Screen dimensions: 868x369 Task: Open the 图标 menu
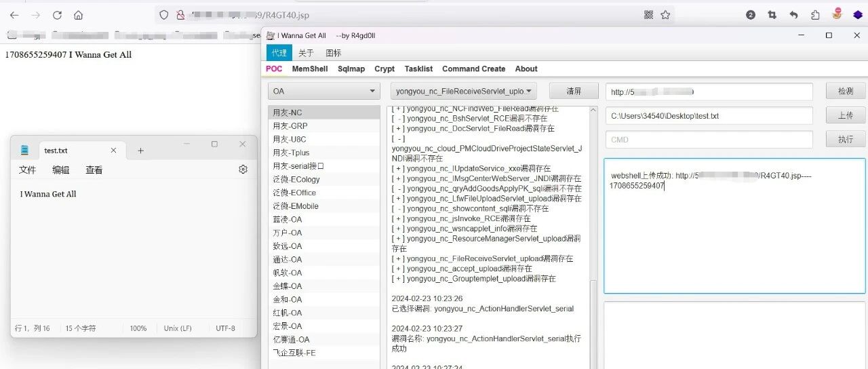[333, 53]
